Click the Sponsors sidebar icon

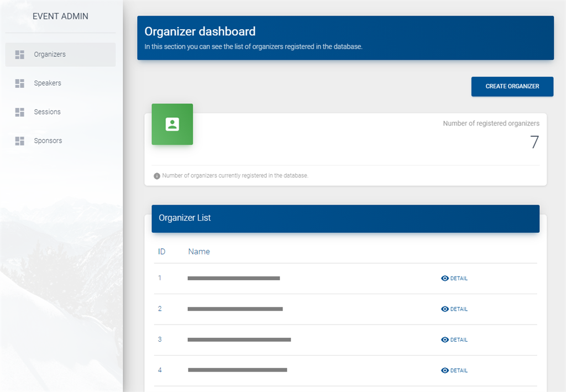[x=20, y=140]
